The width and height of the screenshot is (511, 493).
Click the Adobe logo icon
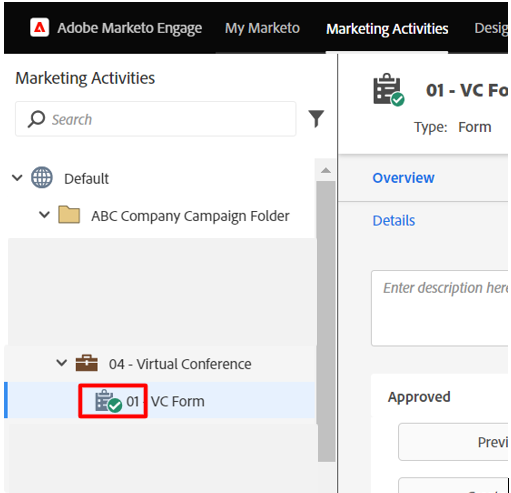click(40, 27)
